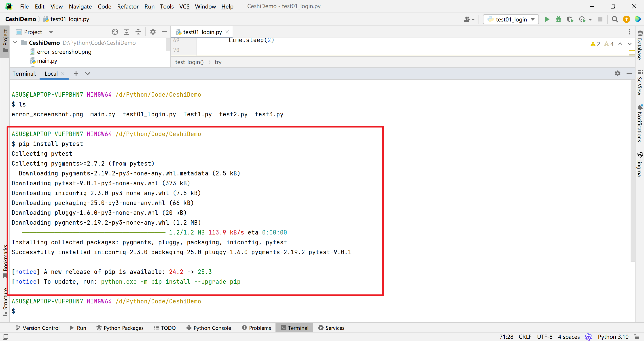644x341 pixels.
Task: Open Search Everywhere magnifier
Action: pos(614,19)
